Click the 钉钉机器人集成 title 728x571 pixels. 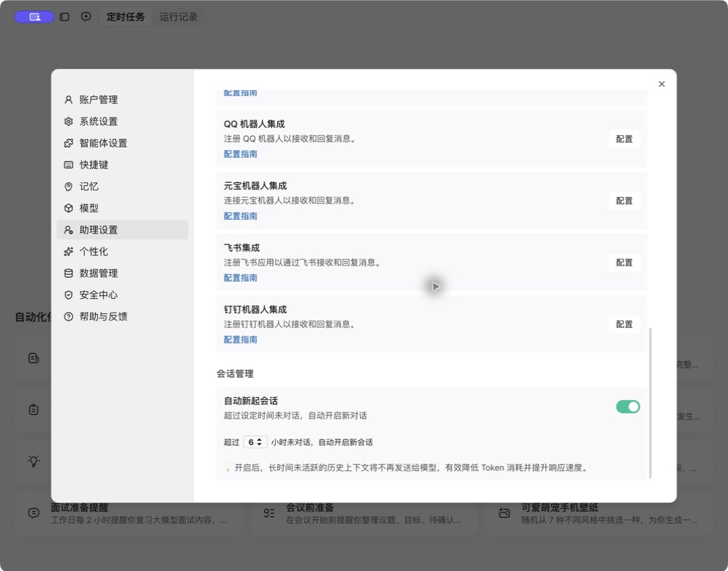(256, 309)
